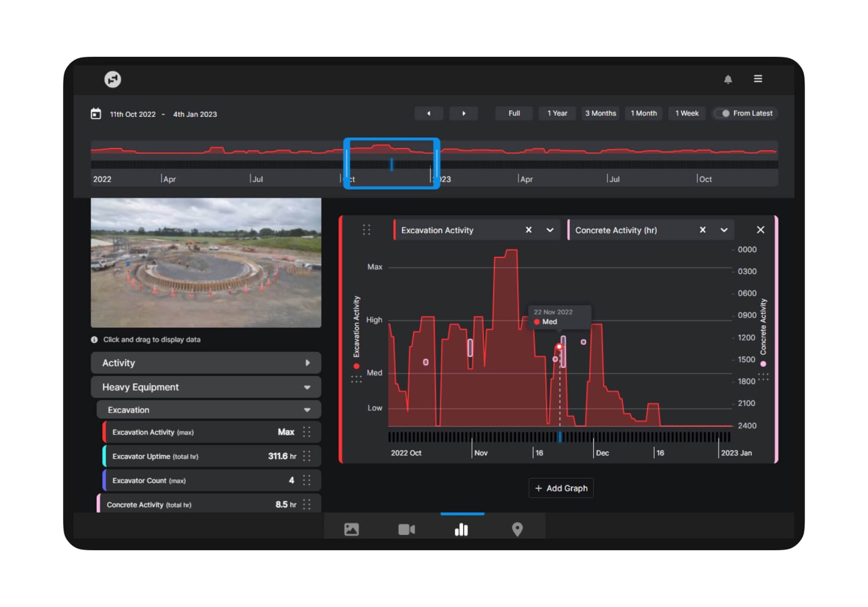Open the hamburger menu in top-right
The image size is (868, 607).
(x=758, y=79)
